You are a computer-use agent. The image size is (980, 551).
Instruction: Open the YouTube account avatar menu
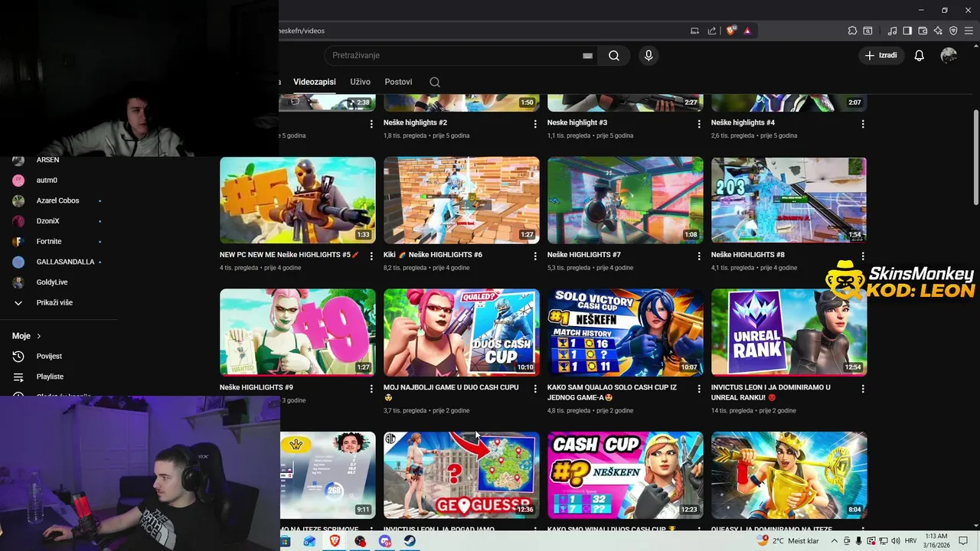point(949,55)
